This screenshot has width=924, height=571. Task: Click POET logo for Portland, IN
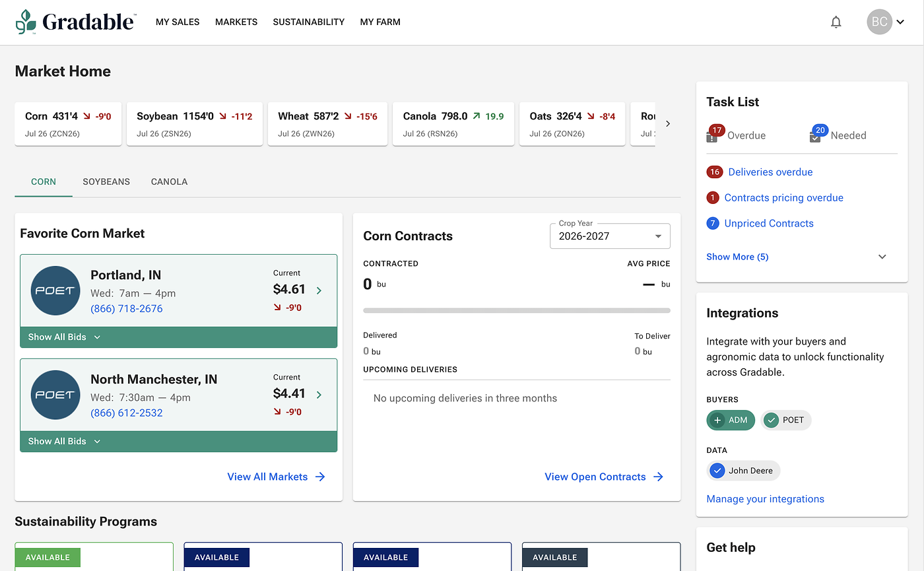point(55,290)
